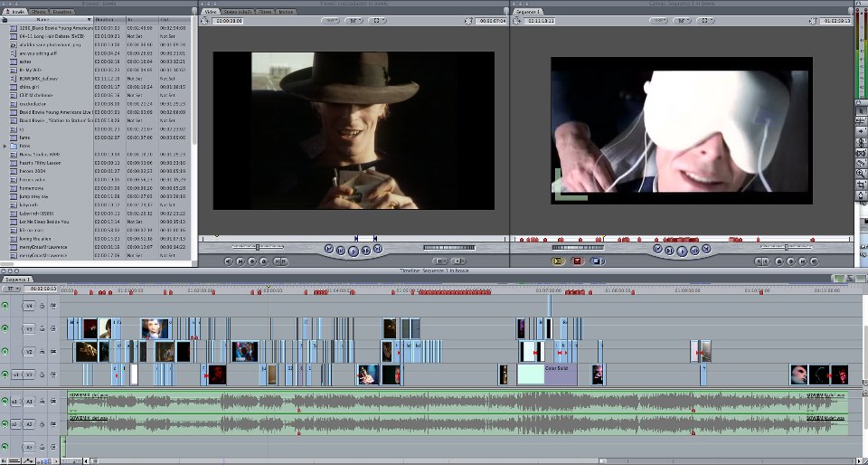Lock the V4 video track
868x465 pixels.
42,306
